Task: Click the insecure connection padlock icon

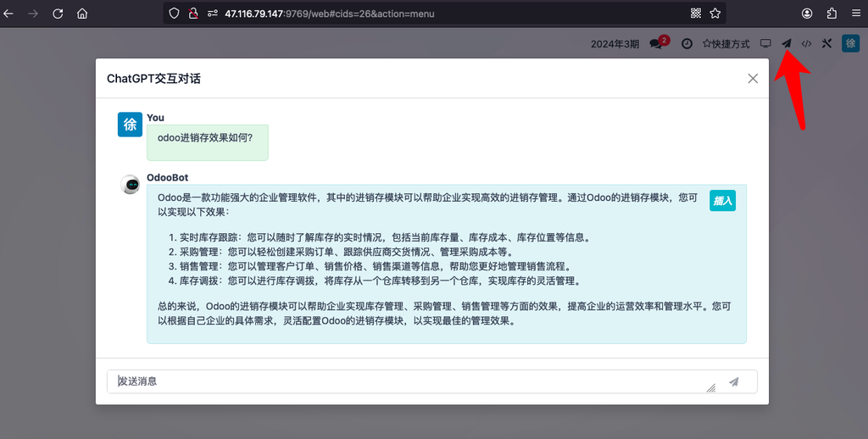Action: pyautogui.click(x=192, y=14)
